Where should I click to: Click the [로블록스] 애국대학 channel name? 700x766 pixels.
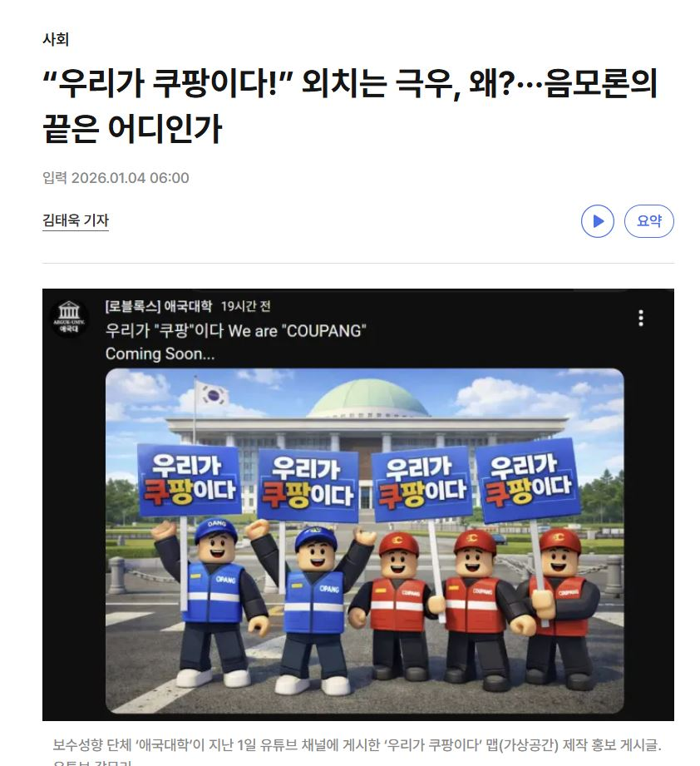[x=159, y=306]
